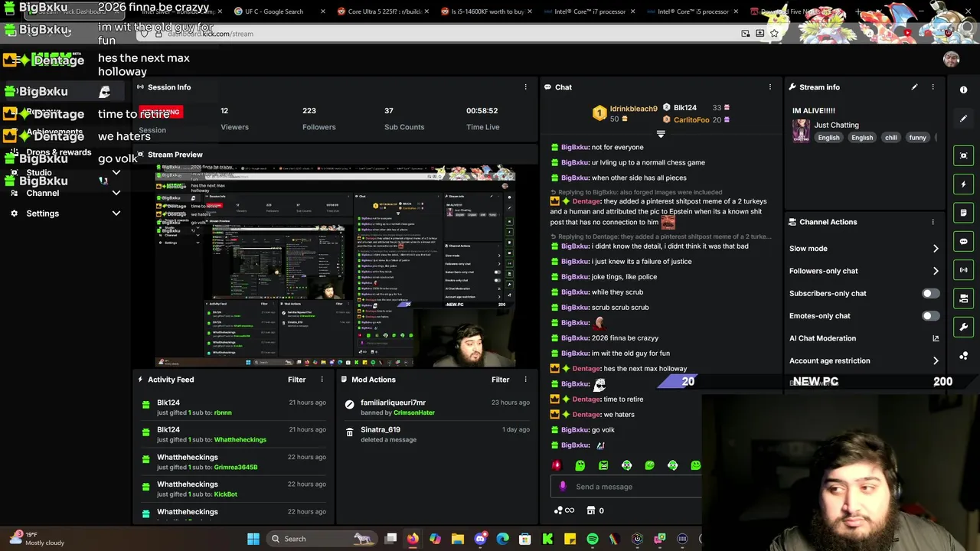Switch to the UFC Google Search tab
This screenshot has width=980, height=551.
click(273, 11)
